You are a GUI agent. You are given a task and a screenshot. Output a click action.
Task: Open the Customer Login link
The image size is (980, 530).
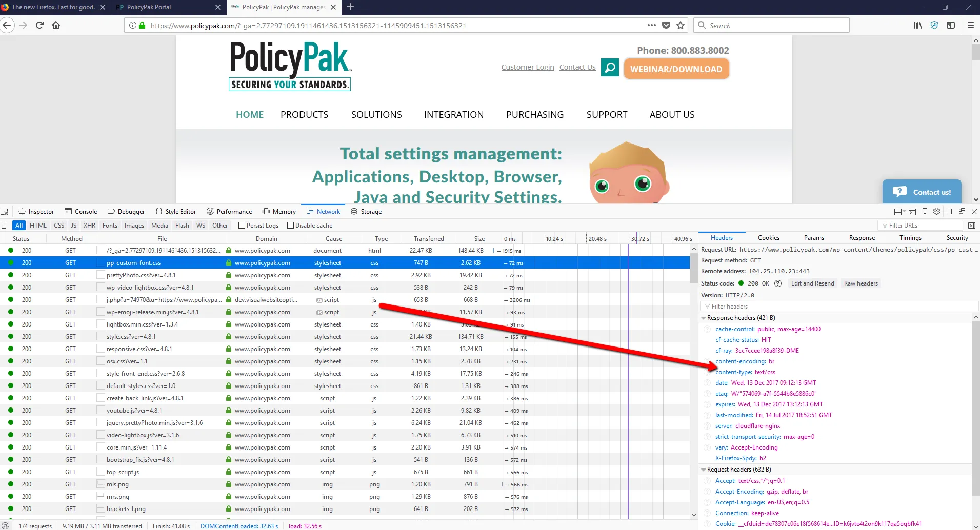tap(527, 67)
